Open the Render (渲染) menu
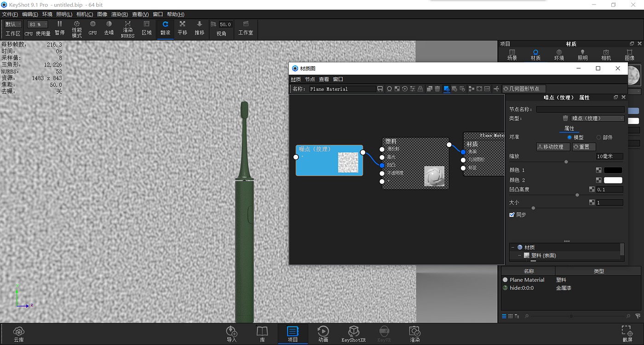This screenshot has width=644, height=345. tap(120, 14)
